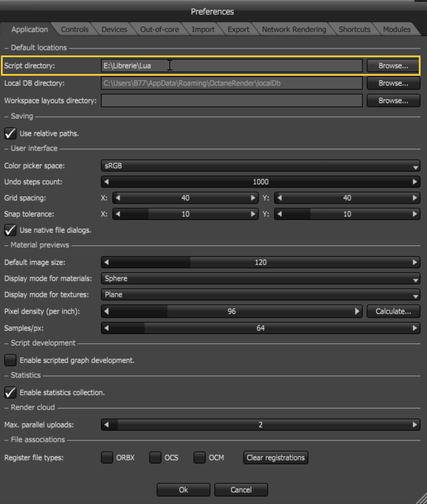The height and width of the screenshot is (504, 427).
Task: Disable Use relative paths checkbox
Action: click(x=10, y=133)
